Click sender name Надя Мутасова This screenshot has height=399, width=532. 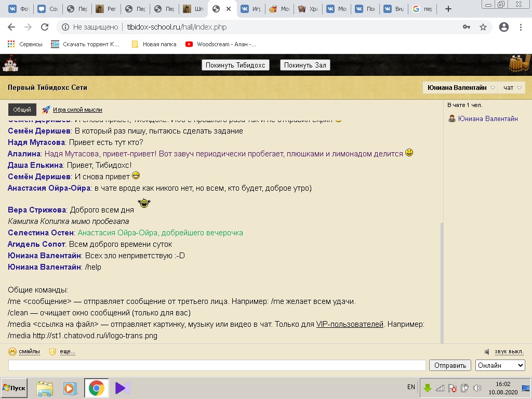[x=36, y=142]
